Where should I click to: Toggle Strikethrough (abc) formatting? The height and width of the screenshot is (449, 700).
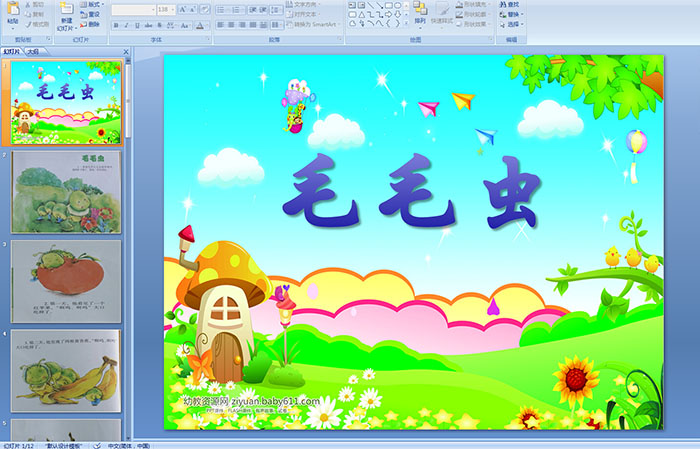148,25
